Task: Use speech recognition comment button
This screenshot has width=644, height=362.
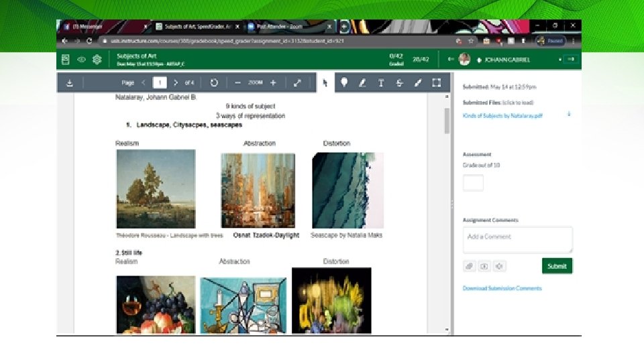Action: (499, 266)
